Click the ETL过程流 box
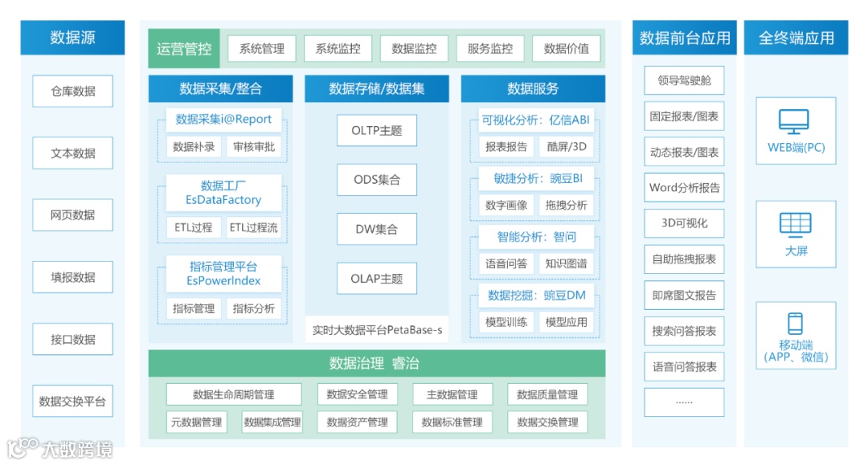868x465 pixels. pyautogui.click(x=253, y=227)
